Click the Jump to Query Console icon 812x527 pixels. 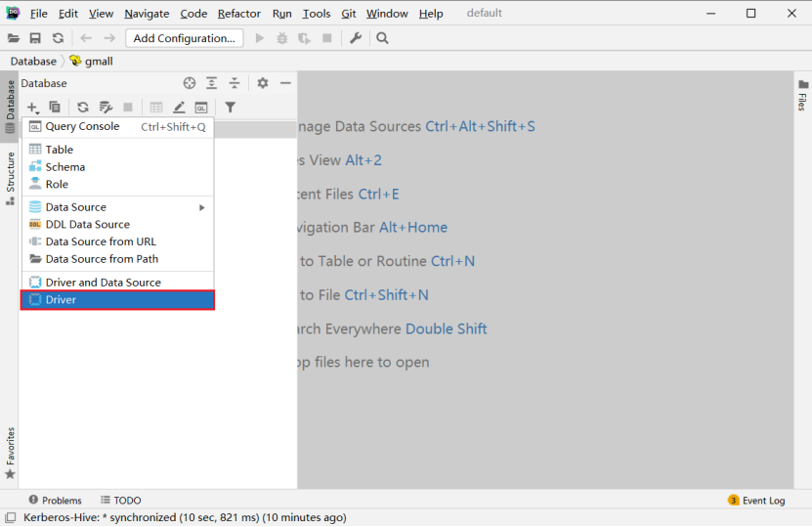201,108
